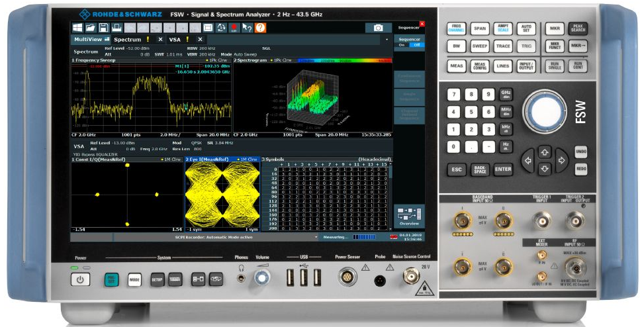Click the GHz unit key
The width and height of the screenshot is (644, 327).
coord(506,94)
